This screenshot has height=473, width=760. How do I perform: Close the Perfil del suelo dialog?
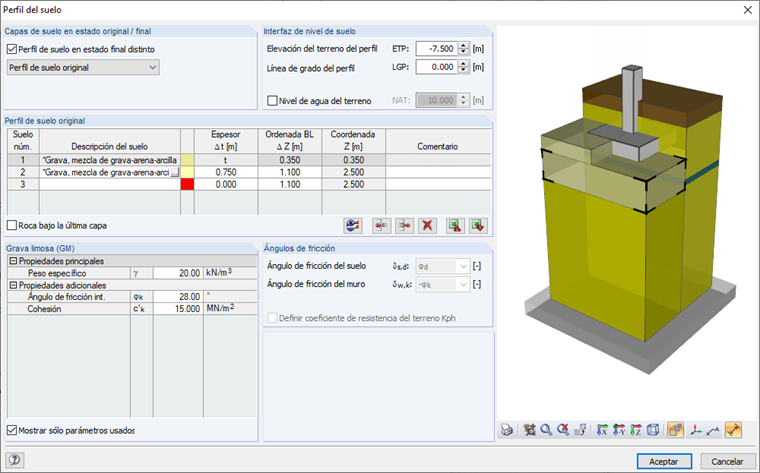point(747,10)
